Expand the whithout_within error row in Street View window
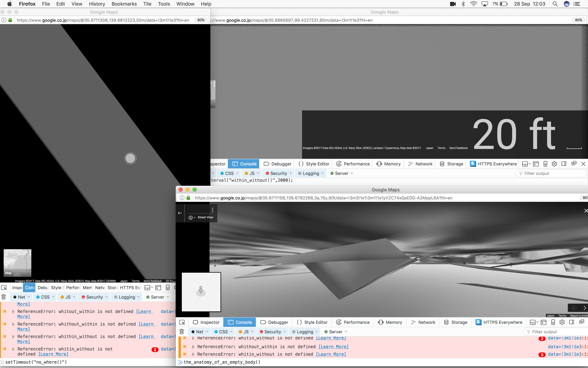Image resolution: width=588 pixels, height=368 pixels. click(x=193, y=347)
